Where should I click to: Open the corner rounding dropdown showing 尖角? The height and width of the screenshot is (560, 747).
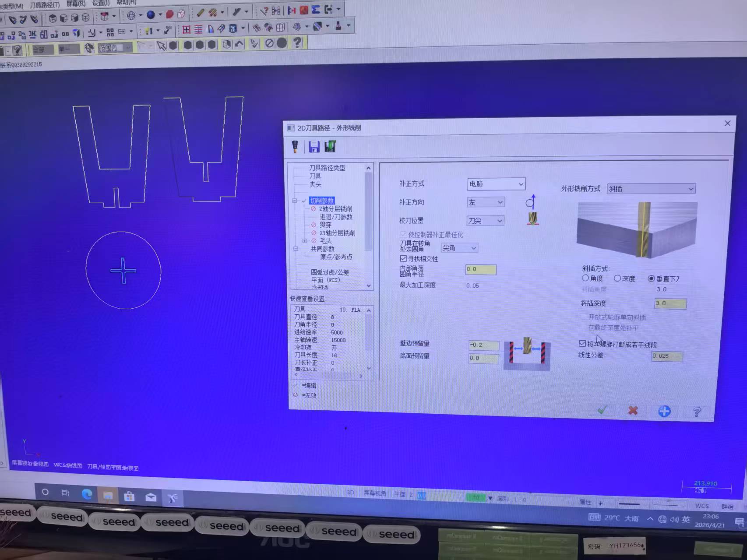coord(459,248)
